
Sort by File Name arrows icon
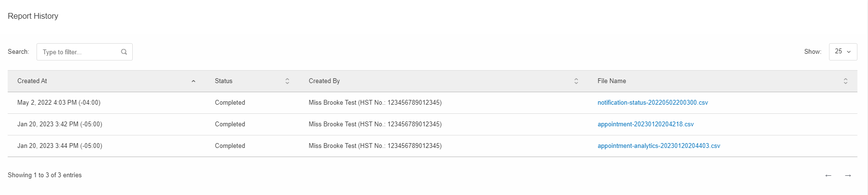(845, 81)
